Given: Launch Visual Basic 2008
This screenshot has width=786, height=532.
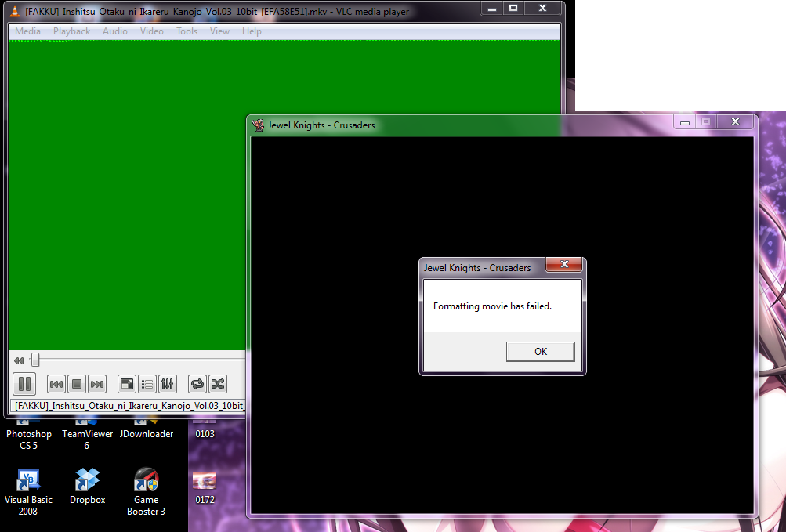Looking at the screenshot, I should 29,481.
